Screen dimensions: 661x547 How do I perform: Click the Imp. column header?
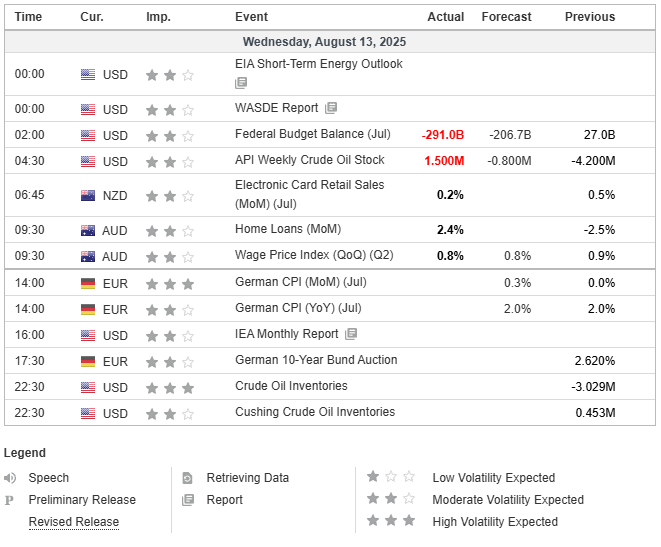click(159, 17)
